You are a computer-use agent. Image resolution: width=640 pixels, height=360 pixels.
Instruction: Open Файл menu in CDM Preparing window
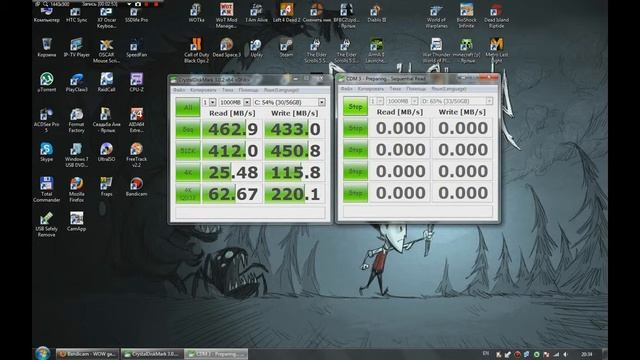[x=347, y=89]
